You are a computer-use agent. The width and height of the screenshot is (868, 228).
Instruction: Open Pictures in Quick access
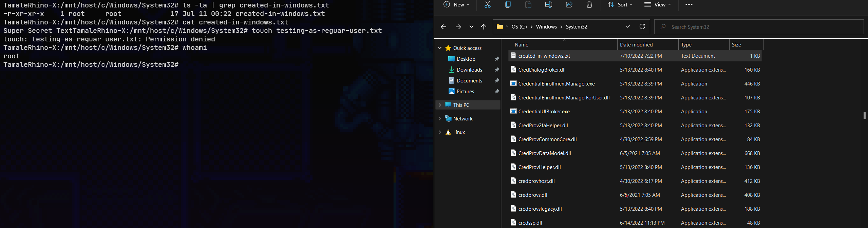(x=465, y=92)
